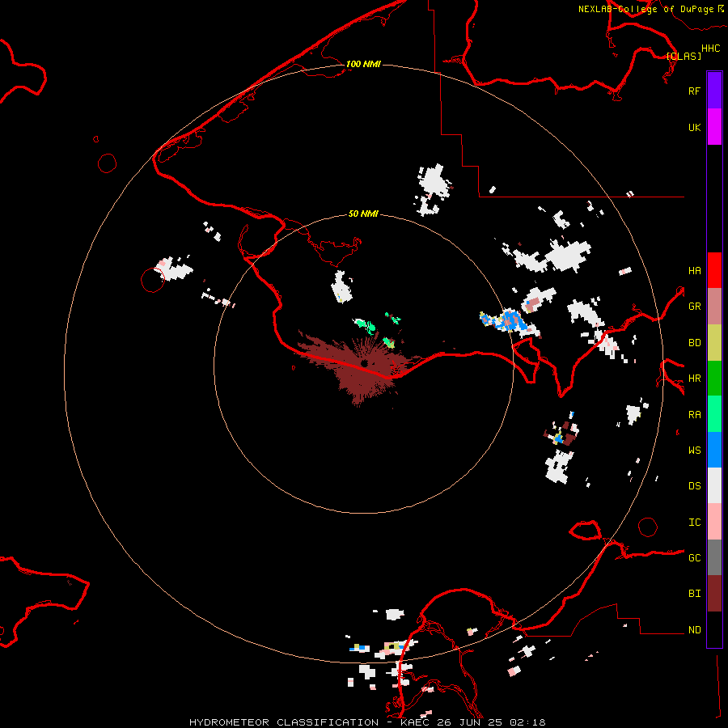Image resolution: width=728 pixels, height=728 pixels.
Task: Click the HA red legend swatch
Action: [714, 270]
